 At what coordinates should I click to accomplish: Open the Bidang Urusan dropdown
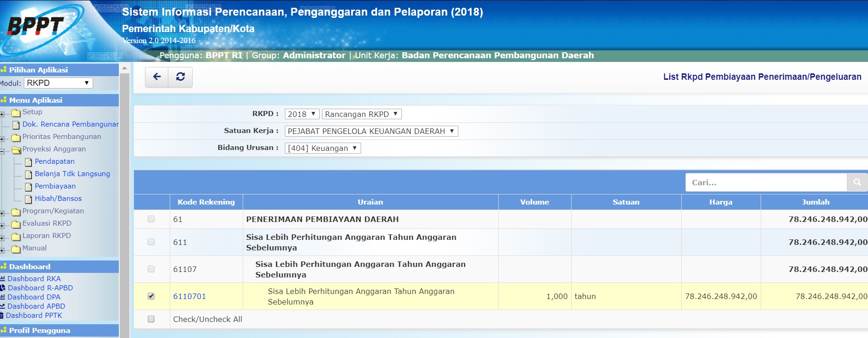[323, 148]
